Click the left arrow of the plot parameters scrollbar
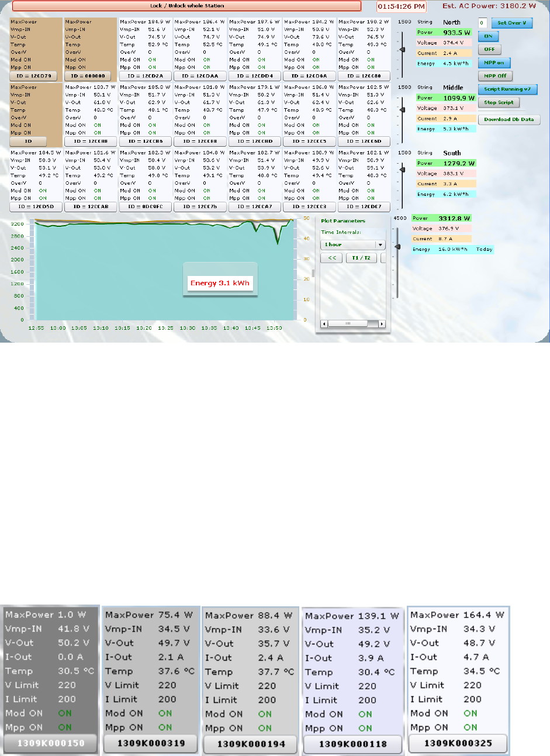550x756 pixels. point(324,323)
